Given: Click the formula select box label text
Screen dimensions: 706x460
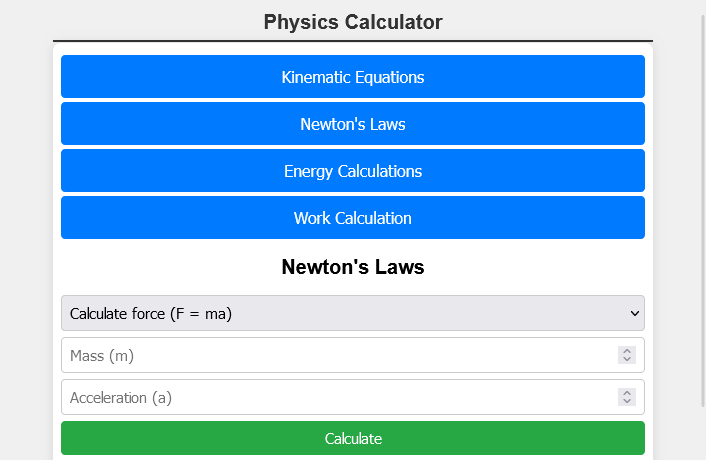Looking at the screenshot, I should pos(151,313).
